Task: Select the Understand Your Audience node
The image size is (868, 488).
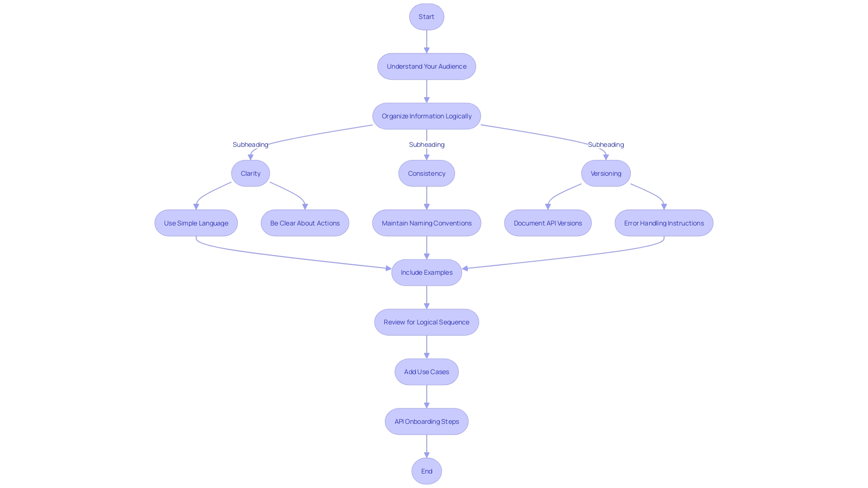Action: (427, 66)
